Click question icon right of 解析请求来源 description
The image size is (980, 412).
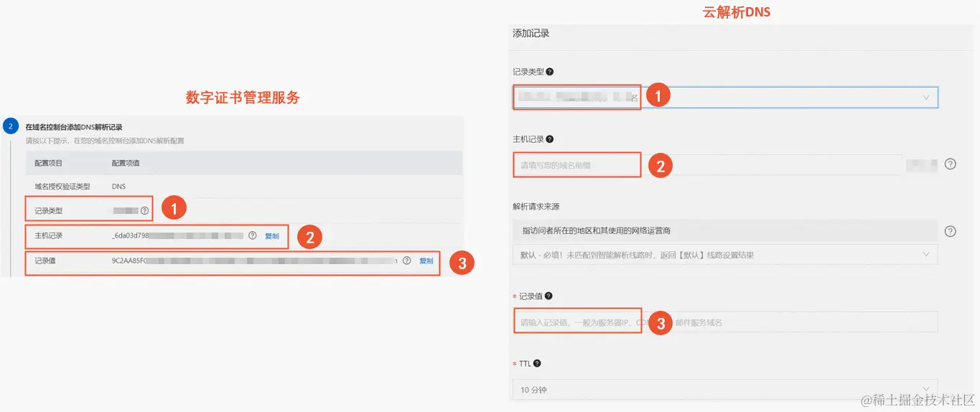951,231
